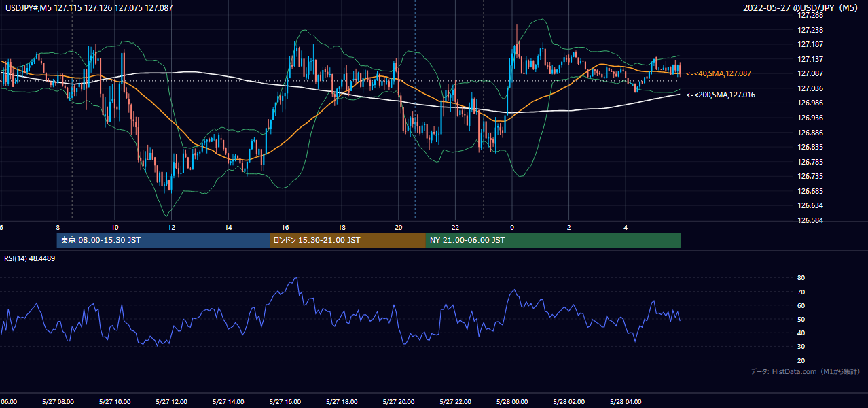This screenshot has width=868, height=408.
Task: Click the 5/27 20:00 date axis label
Action: pos(399,401)
